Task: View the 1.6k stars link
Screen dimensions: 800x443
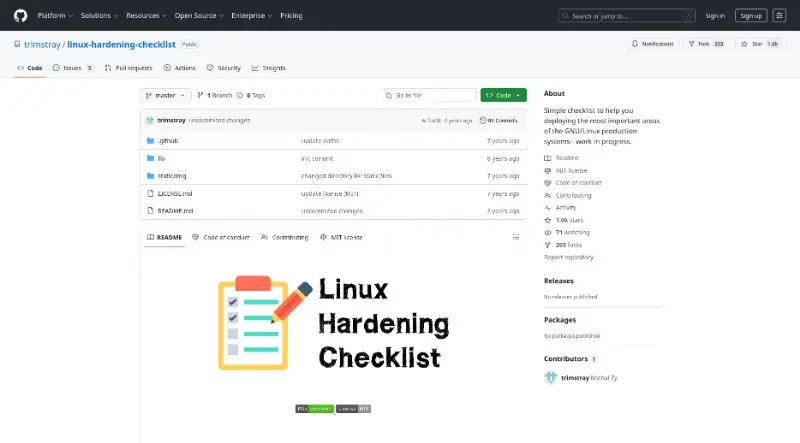Action: click(x=564, y=220)
